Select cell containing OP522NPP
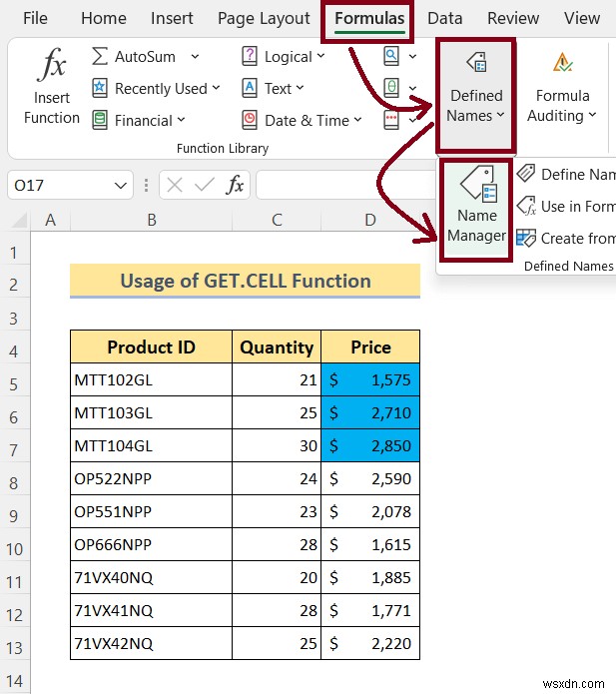The image size is (616, 694). (152, 478)
